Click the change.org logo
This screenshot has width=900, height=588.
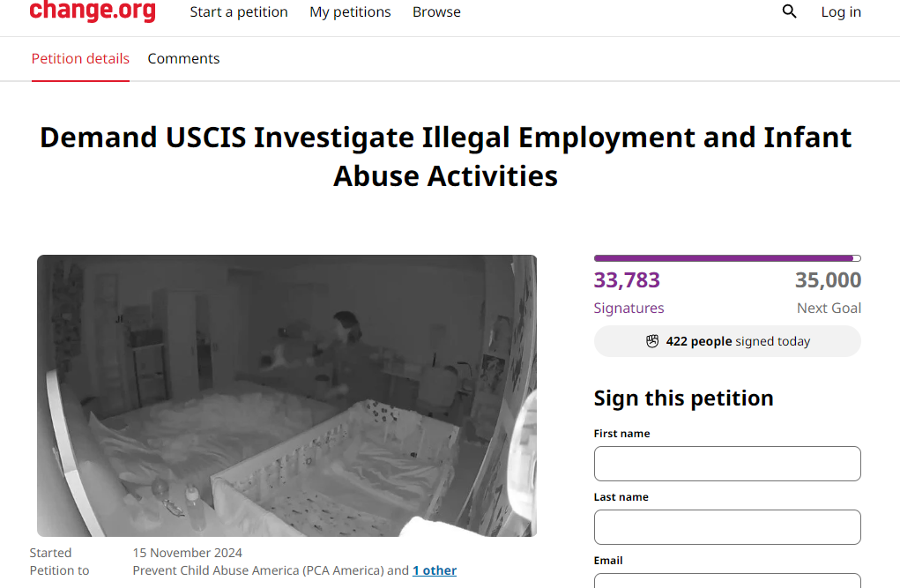pyautogui.click(x=93, y=10)
